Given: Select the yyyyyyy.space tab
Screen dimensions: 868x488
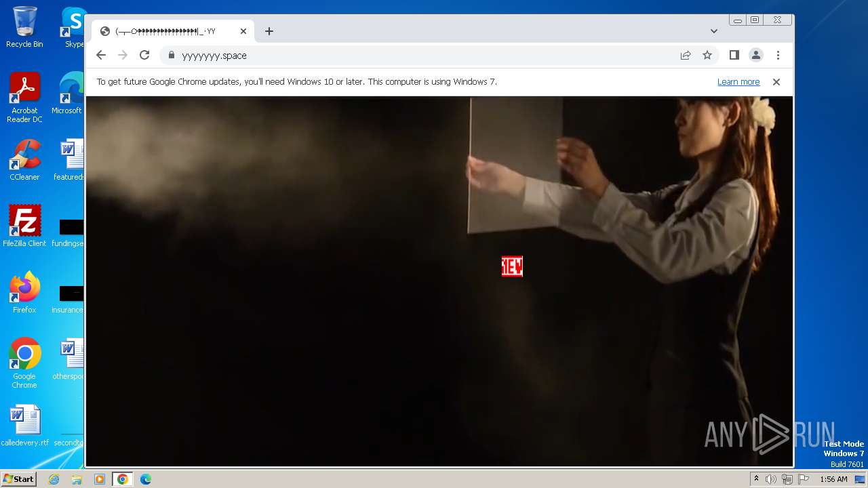Looking at the screenshot, I should 173,31.
